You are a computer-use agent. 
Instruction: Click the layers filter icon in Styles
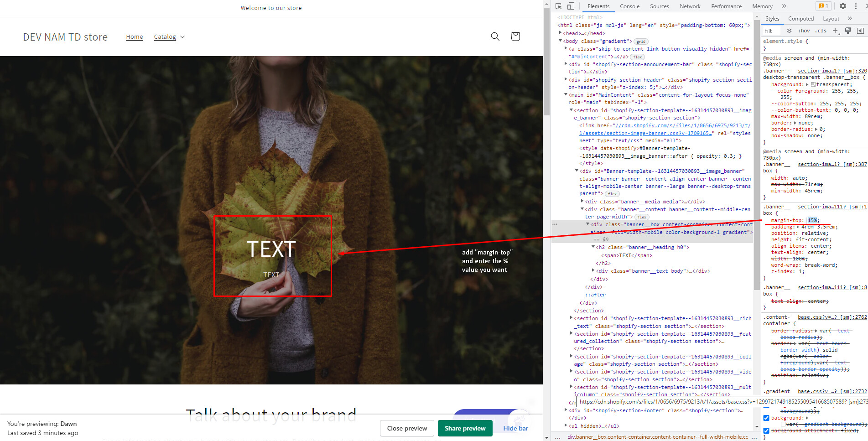(789, 31)
